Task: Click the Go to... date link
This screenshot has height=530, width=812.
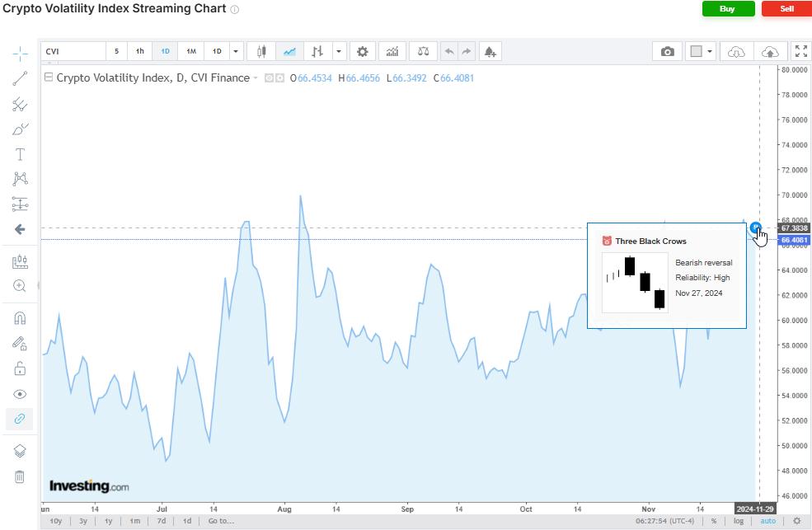Action: [x=221, y=521]
